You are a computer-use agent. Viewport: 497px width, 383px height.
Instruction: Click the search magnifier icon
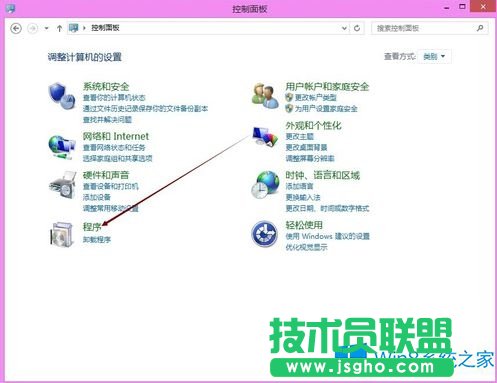(480, 28)
